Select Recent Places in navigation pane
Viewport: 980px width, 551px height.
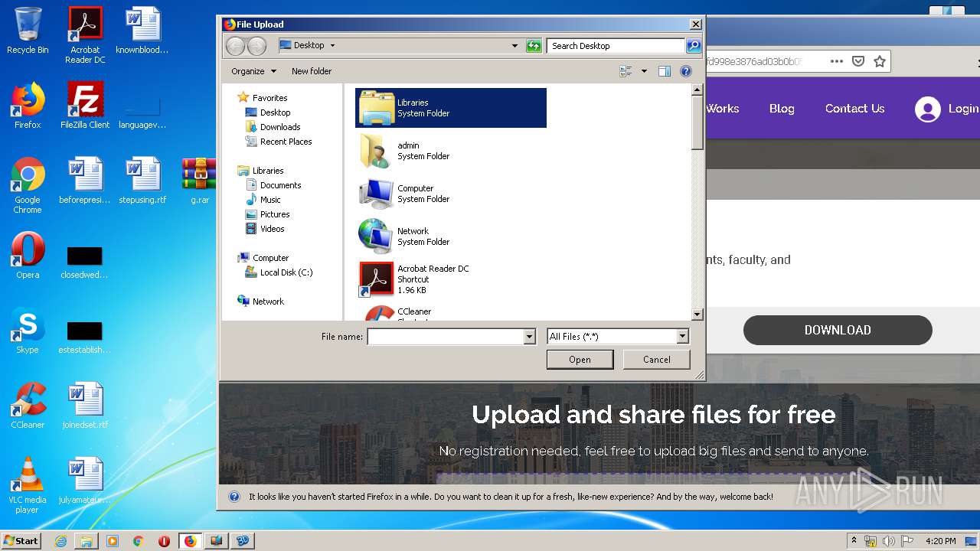[279, 142]
